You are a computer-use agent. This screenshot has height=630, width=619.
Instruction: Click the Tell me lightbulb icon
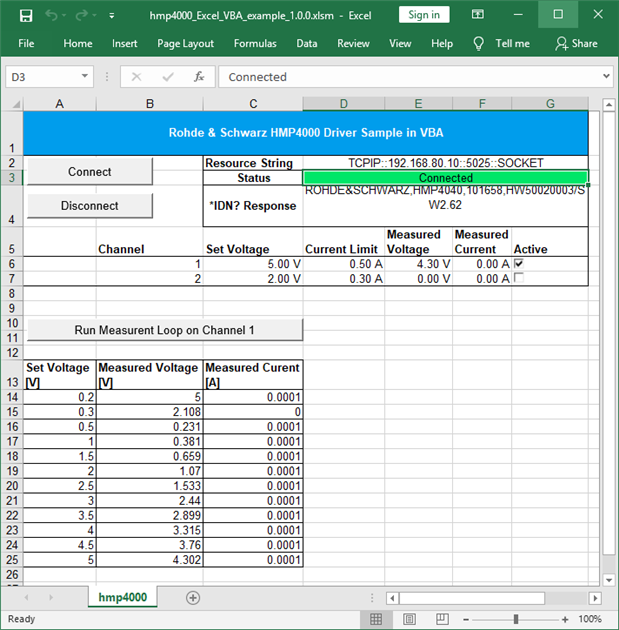coord(479,44)
